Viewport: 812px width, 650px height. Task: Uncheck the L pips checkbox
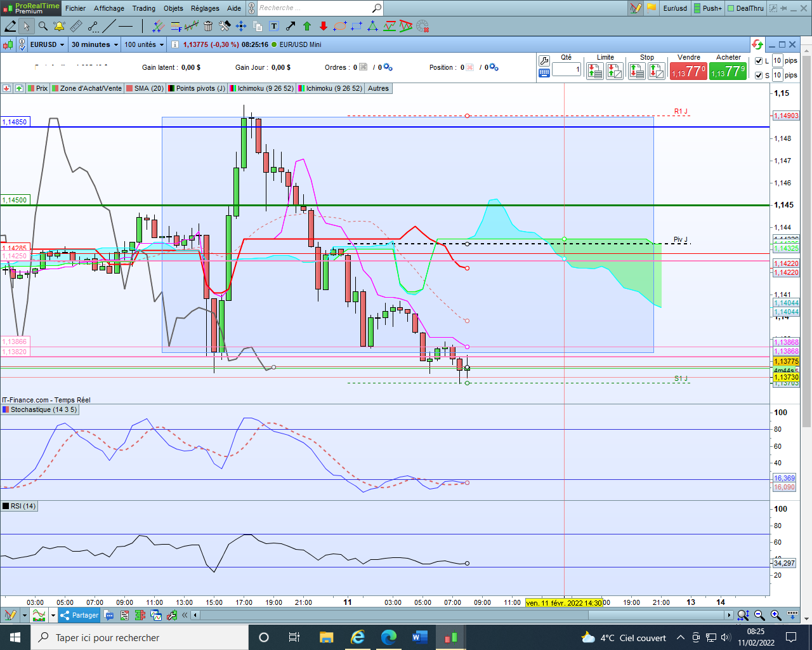click(759, 61)
